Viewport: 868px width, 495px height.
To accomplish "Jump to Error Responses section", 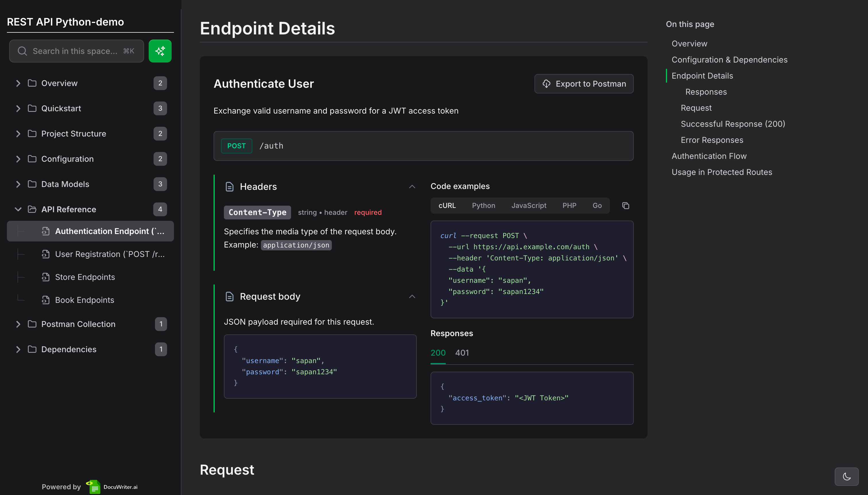I will tap(712, 140).
